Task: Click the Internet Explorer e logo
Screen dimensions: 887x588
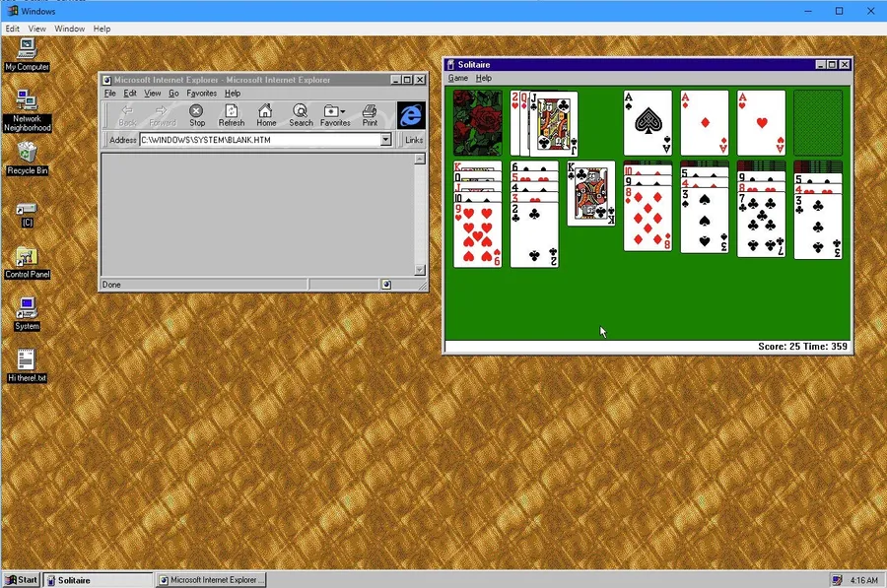Action: click(411, 115)
